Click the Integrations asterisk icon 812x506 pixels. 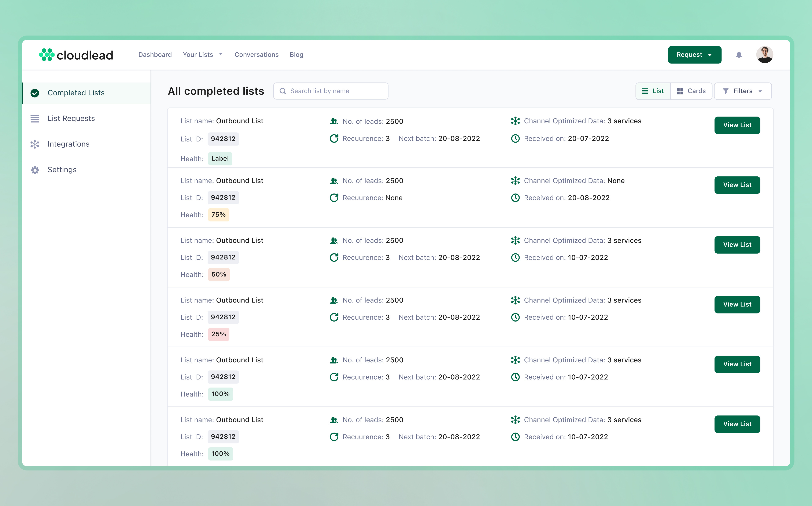(x=35, y=144)
